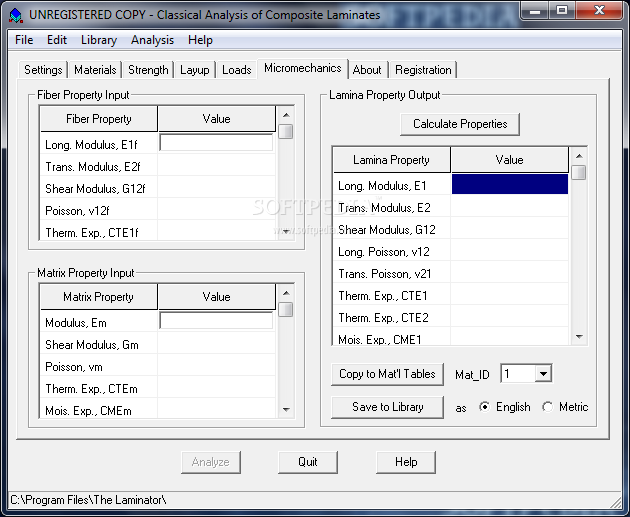The width and height of the screenshot is (630, 517).
Task: Select the Micromechanics tab
Action: (x=303, y=68)
